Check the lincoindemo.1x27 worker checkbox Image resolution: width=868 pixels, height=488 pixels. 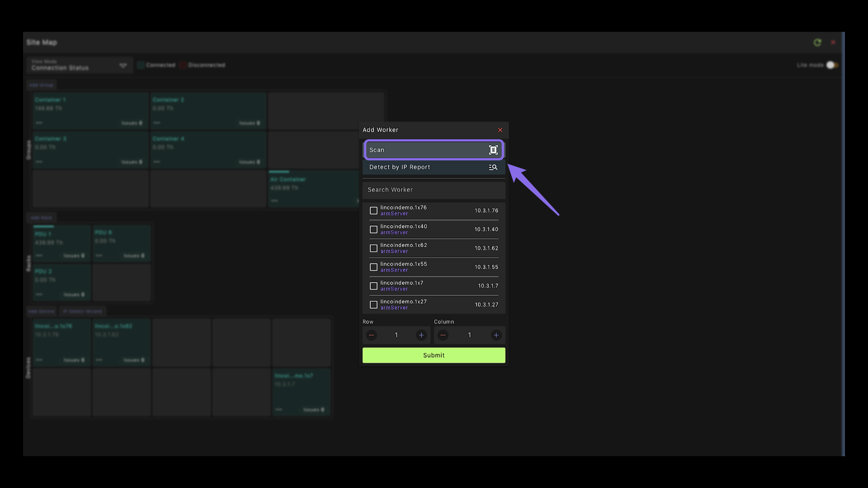tap(373, 305)
